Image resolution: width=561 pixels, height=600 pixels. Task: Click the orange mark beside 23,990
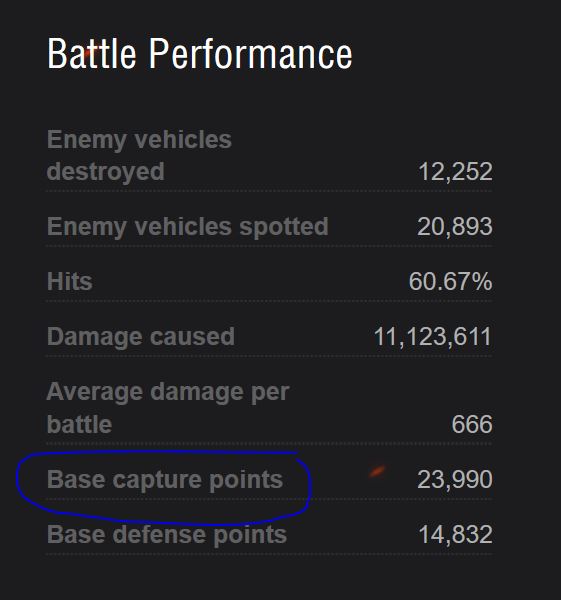(x=377, y=471)
